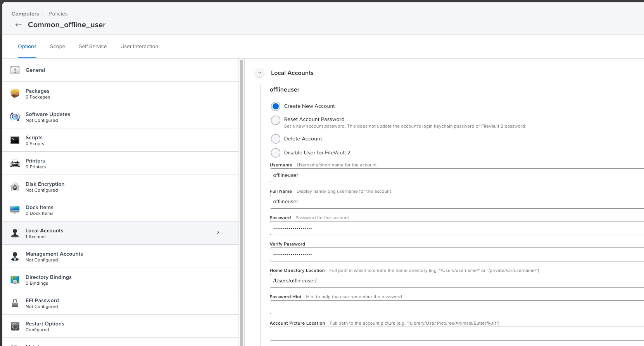This screenshot has width=644, height=346.
Task: Click the 'offlineuser' account heading
Action: (285, 90)
